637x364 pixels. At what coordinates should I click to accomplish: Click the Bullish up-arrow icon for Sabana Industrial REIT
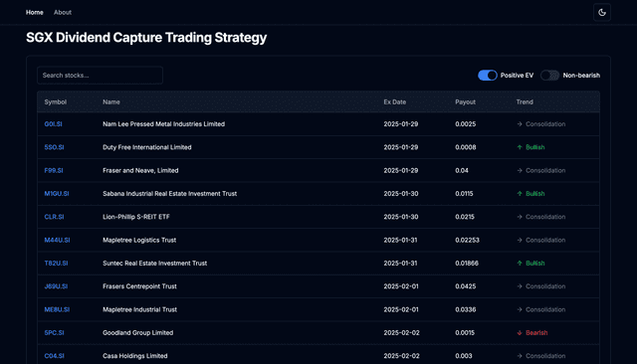[x=520, y=194]
